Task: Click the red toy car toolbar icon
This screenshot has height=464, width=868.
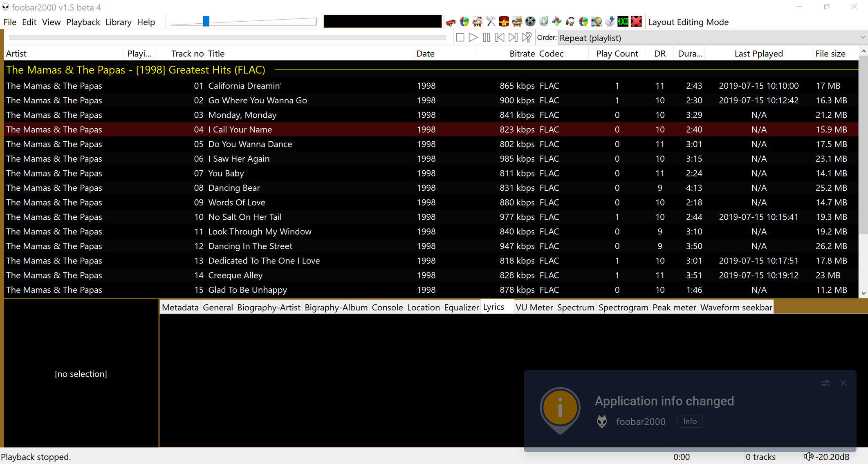Action: (451, 22)
